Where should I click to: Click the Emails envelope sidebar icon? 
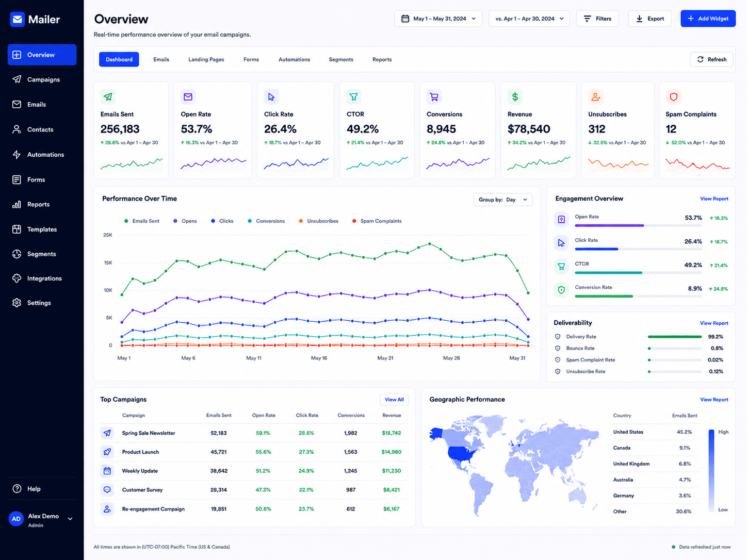click(17, 104)
